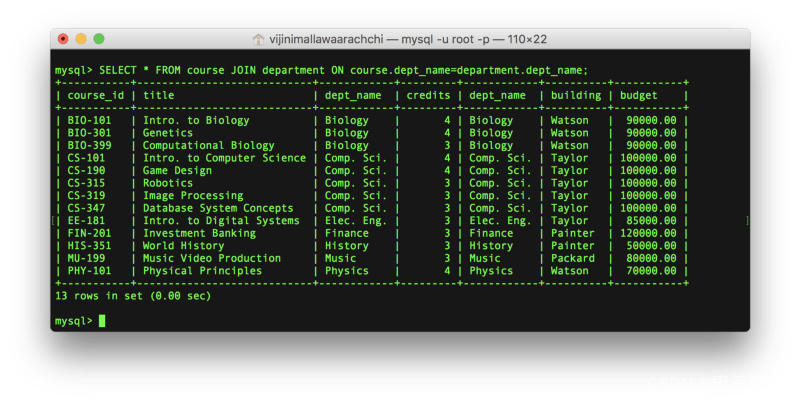This screenshot has height=403, width=800.
Task: Select the CS-347 course id
Action: [x=86, y=208]
